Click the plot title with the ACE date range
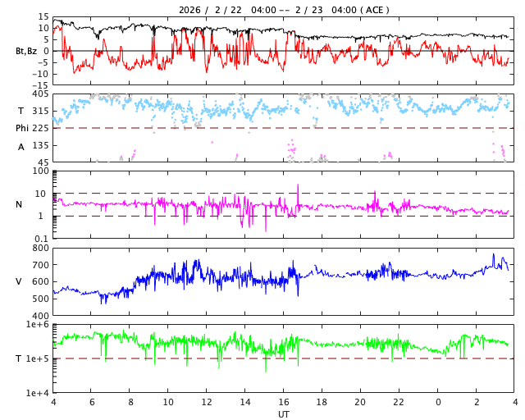525x420 pixels. (x=284, y=10)
